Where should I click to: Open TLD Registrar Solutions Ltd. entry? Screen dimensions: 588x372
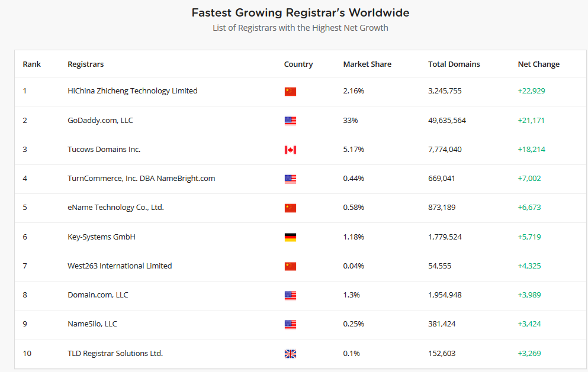click(115, 353)
